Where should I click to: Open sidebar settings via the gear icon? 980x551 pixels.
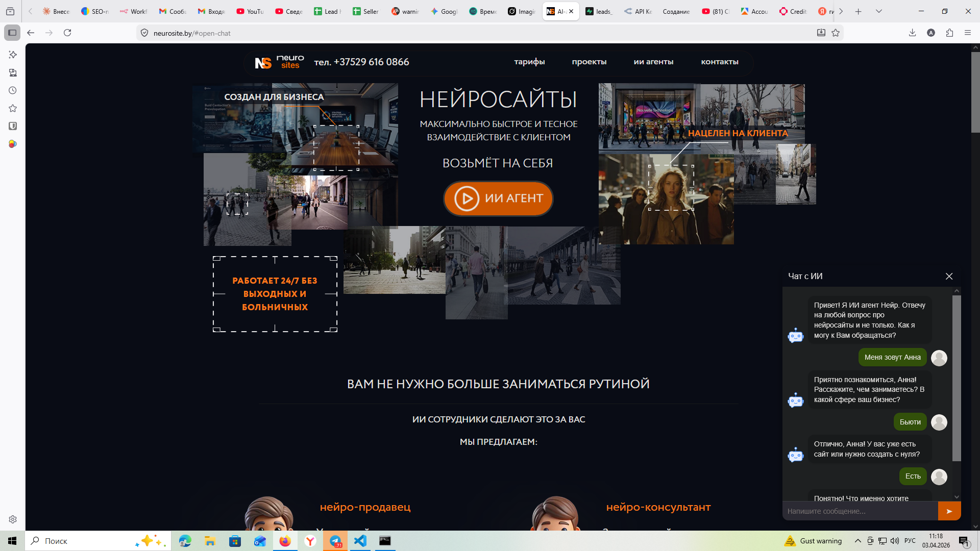tap(12, 519)
